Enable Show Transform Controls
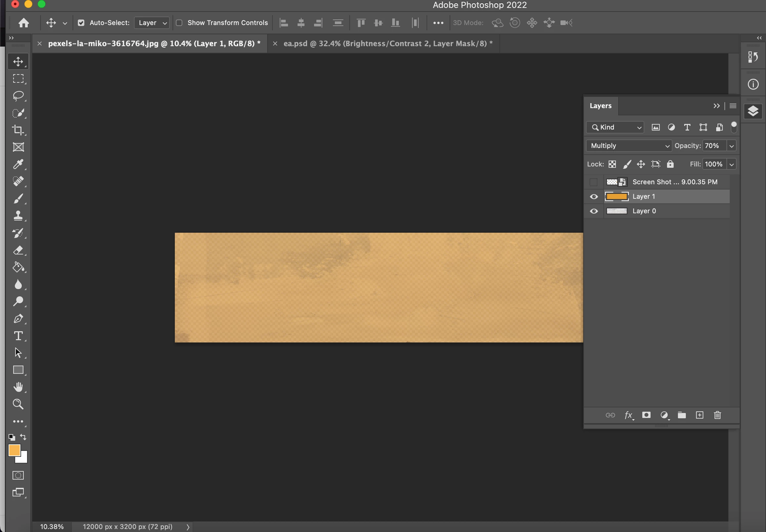 click(179, 23)
